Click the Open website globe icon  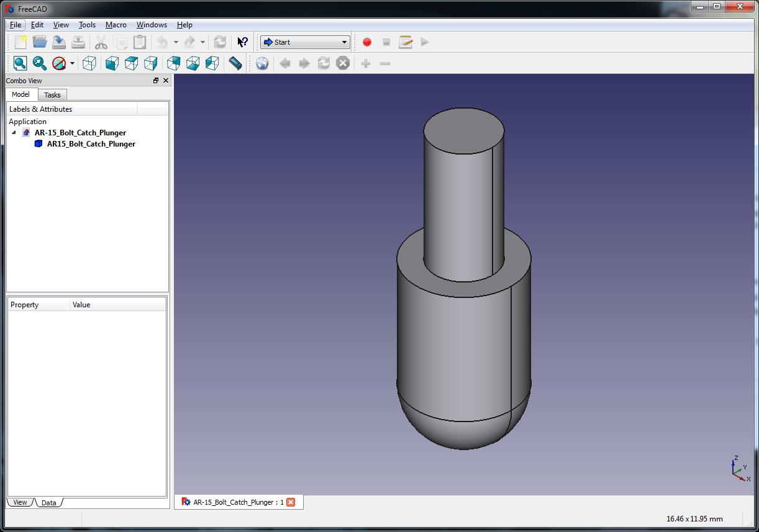pos(262,63)
